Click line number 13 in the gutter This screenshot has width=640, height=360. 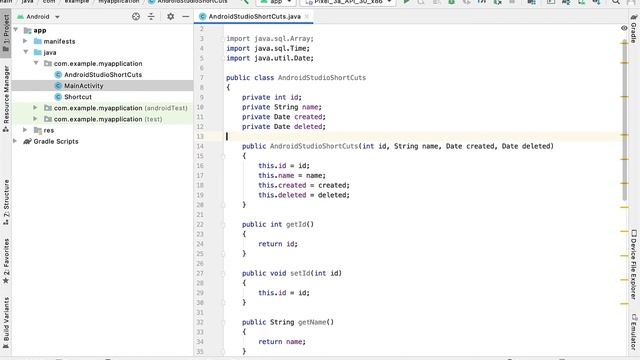click(x=200, y=136)
